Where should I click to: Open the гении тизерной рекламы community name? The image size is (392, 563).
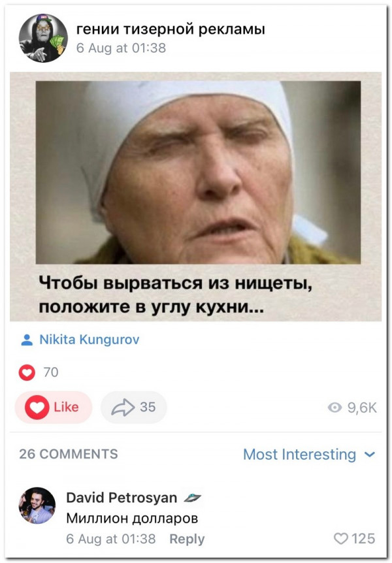pos(171,29)
